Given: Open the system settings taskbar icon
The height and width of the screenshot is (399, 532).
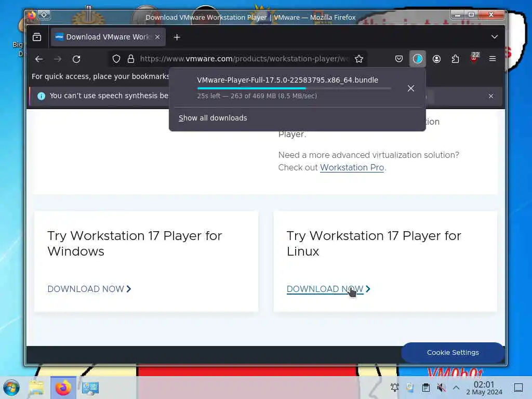Looking at the screenshot, I should (90, 388).
